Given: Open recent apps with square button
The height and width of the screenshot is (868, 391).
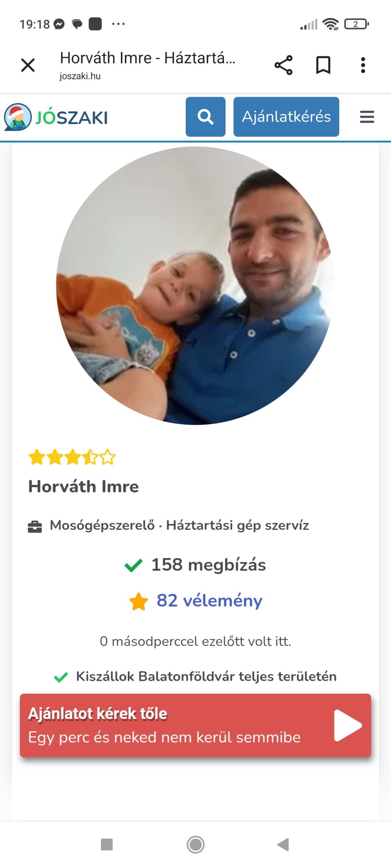Looking at the screenshot, I should (107, 845).
